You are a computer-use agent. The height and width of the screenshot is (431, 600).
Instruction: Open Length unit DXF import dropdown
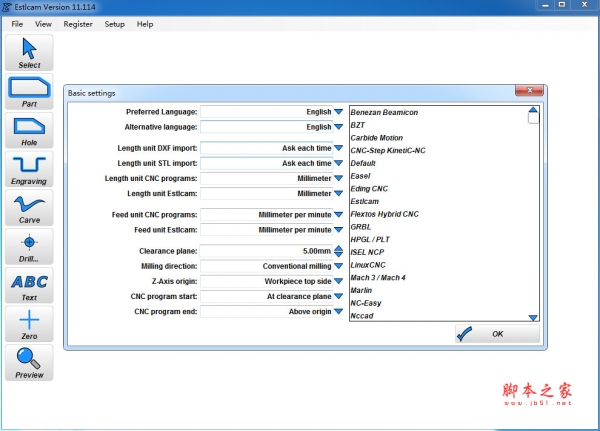(338, 148)
